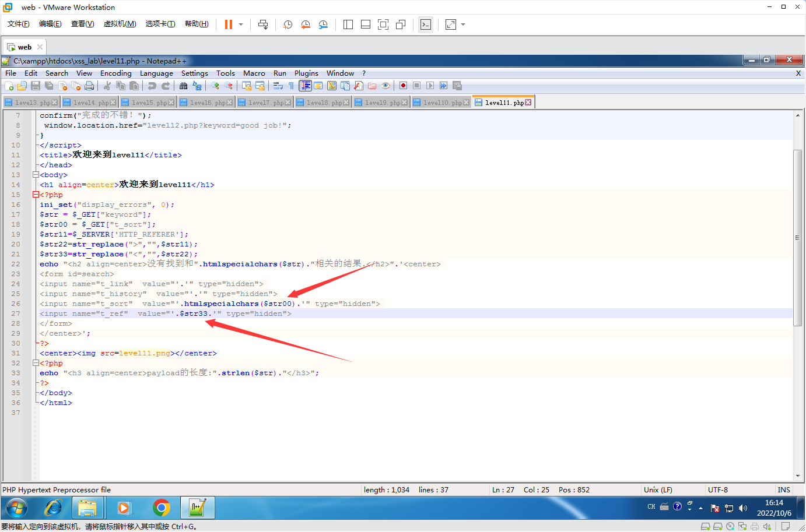The image size is (806, 532).
Task: Toggle the VMware thumbnail bar icon
Action: click(x=366, y=24)
